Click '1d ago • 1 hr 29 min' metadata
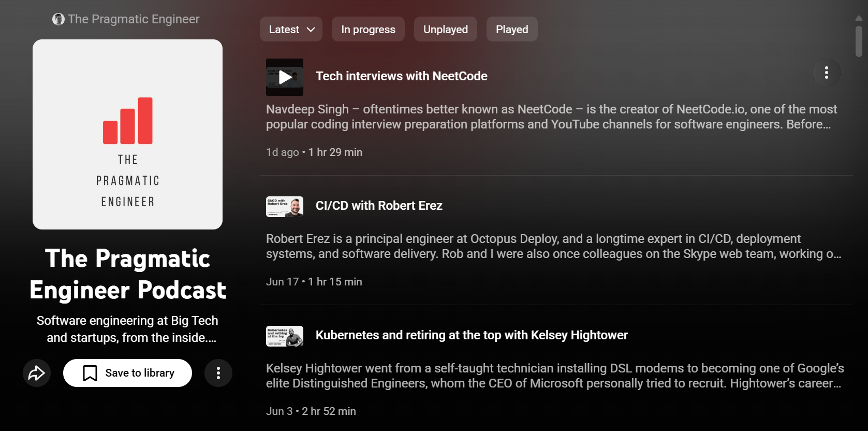Image resolution: width=868 pixels, height=431 pixels. [314, 152]
